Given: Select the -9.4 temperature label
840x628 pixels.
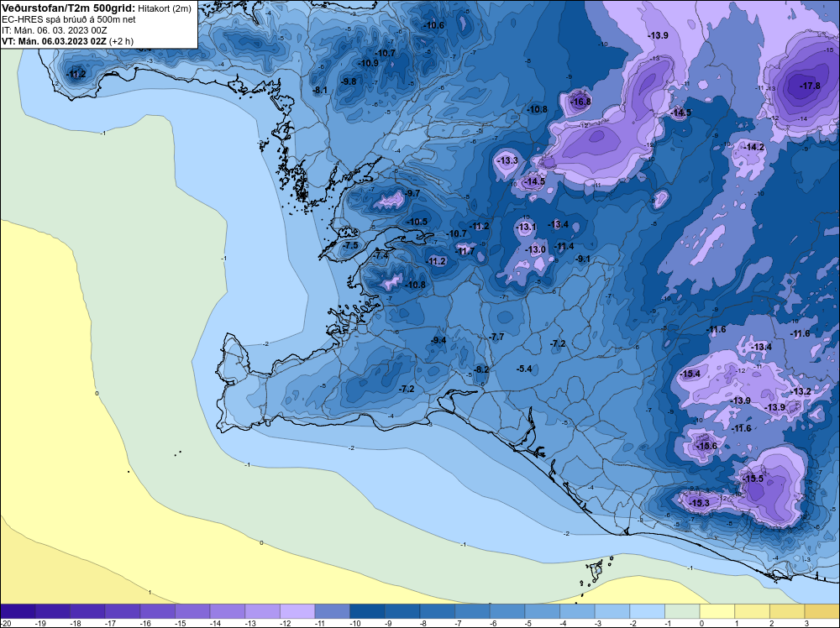Looking at the screenshot, I should (x=438, y=340).
